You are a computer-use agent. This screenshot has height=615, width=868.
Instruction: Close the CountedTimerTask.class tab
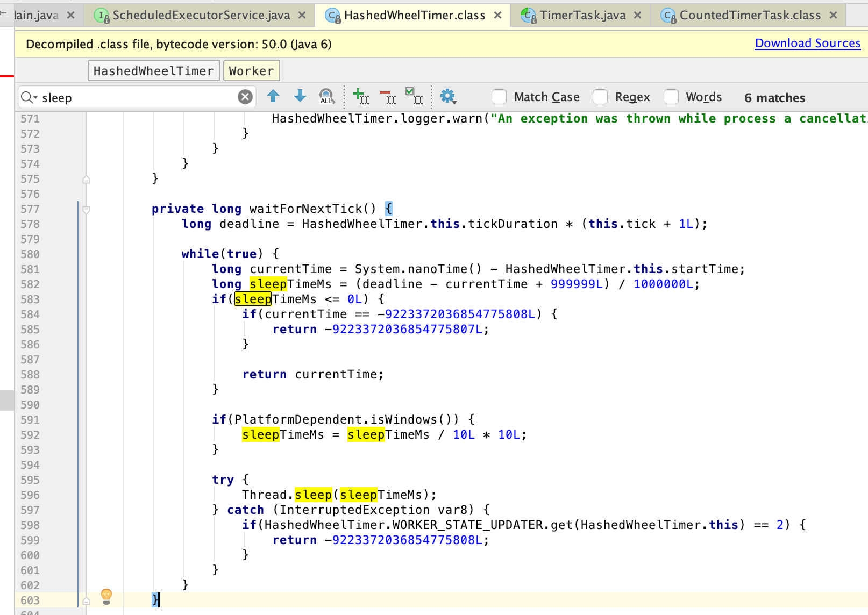834,16
